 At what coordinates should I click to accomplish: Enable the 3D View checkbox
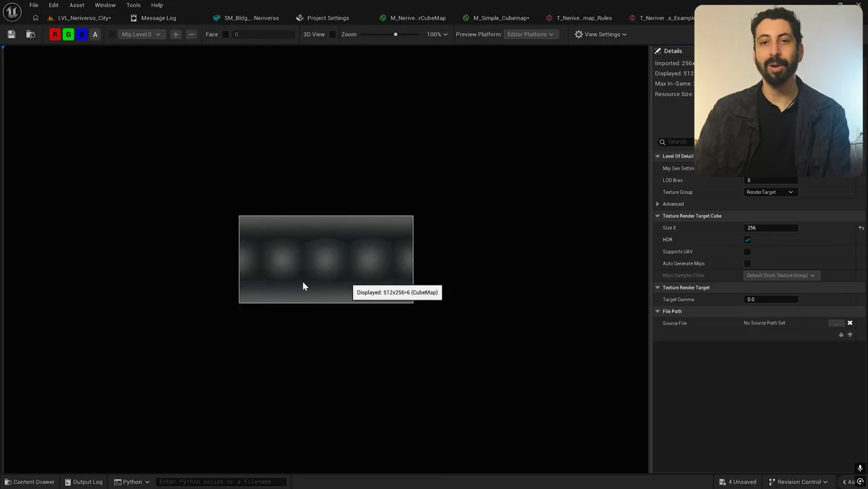pos(333,34)
